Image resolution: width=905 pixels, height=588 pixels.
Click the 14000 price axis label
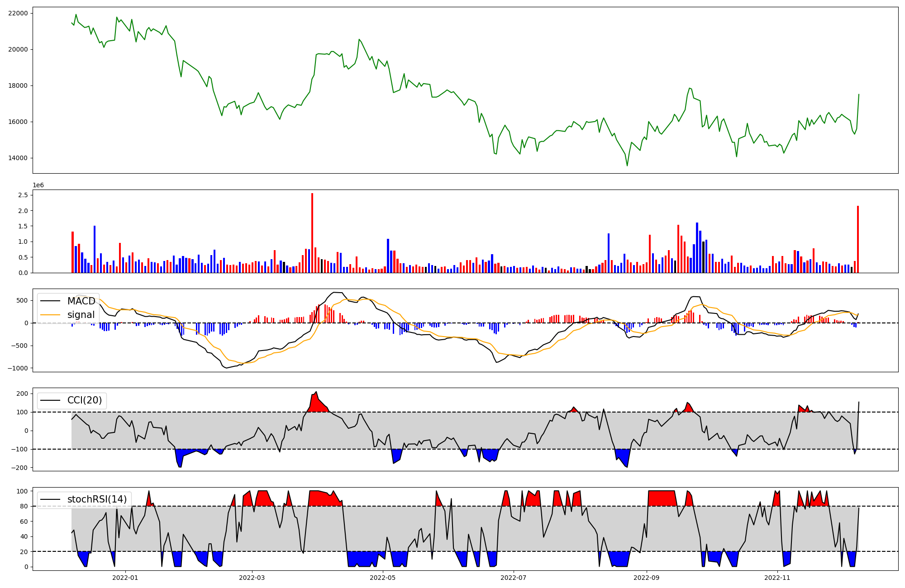click(18, 158)
